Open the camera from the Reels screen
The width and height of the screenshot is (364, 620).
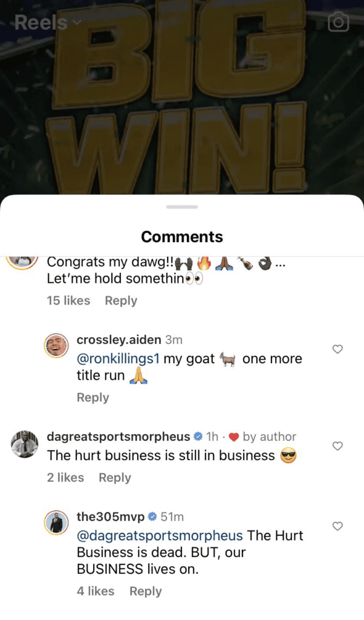tap(339, 22)
